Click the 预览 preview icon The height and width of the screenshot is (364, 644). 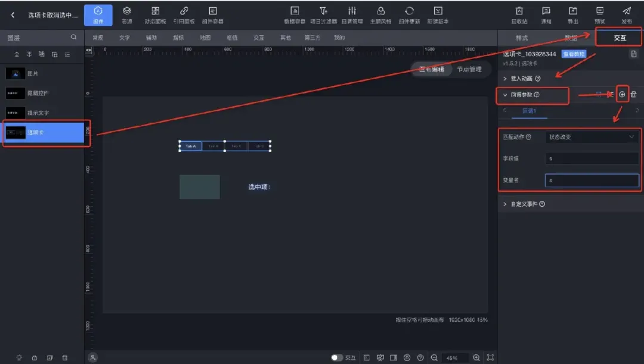coord(600,15)
